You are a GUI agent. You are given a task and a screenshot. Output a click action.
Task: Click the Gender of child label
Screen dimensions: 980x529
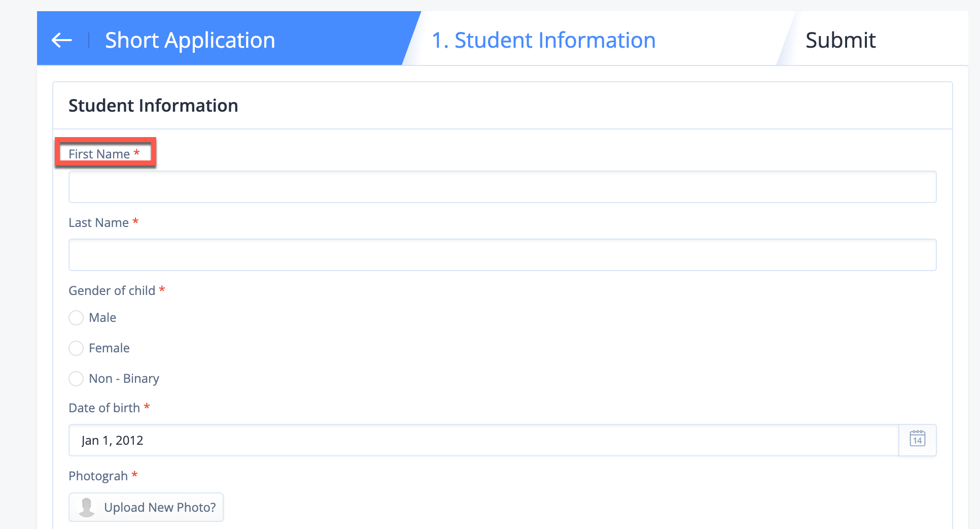112,290
